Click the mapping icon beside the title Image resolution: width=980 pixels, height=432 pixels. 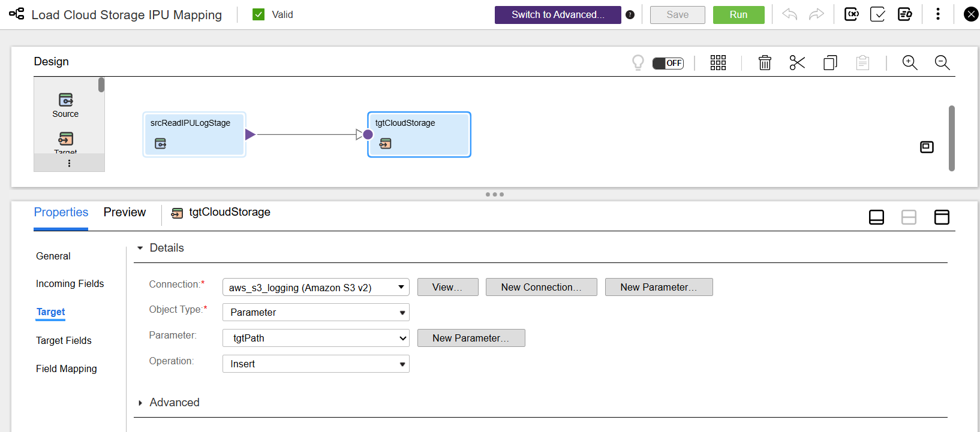coord(17,14)
